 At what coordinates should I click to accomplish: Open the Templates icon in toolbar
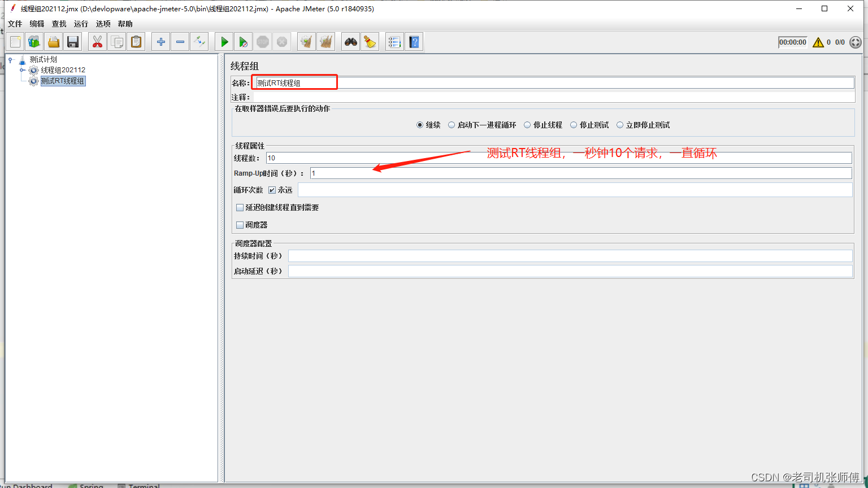[34, 42]
